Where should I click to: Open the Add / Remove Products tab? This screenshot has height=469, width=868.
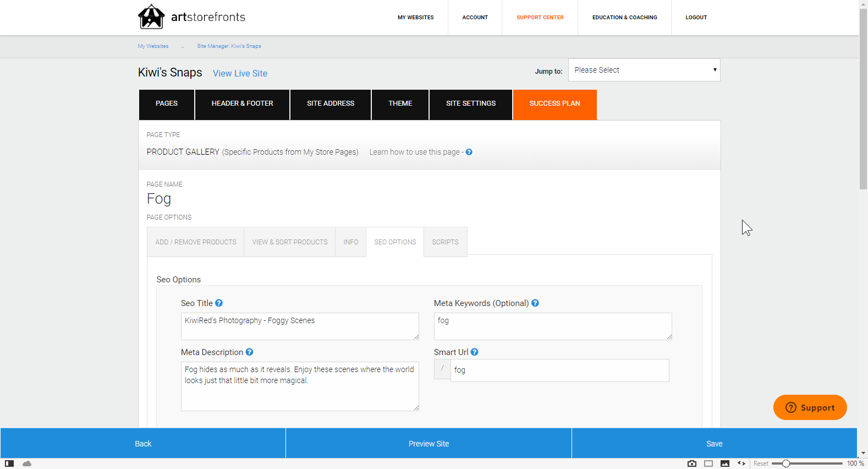point(196,242)
